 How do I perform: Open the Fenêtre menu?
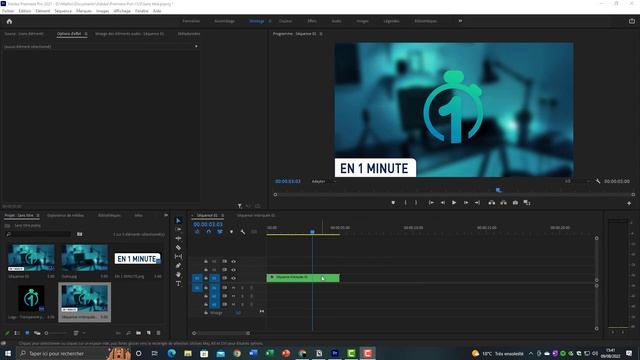pos(142,11)
